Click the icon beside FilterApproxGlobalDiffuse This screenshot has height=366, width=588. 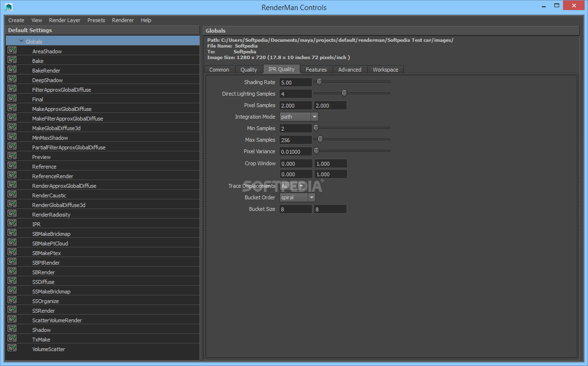pos(12,89)
